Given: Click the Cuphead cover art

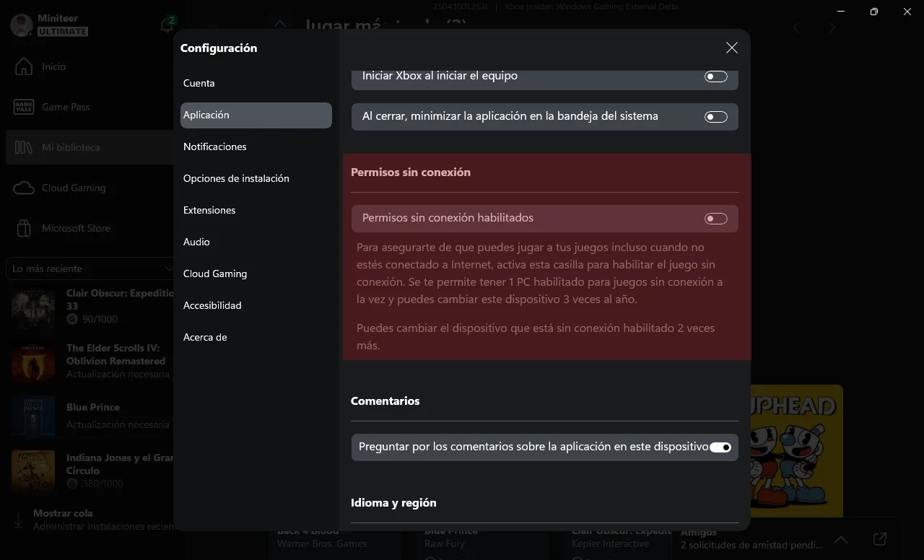Looking at the screenshot, I should 797,450.
